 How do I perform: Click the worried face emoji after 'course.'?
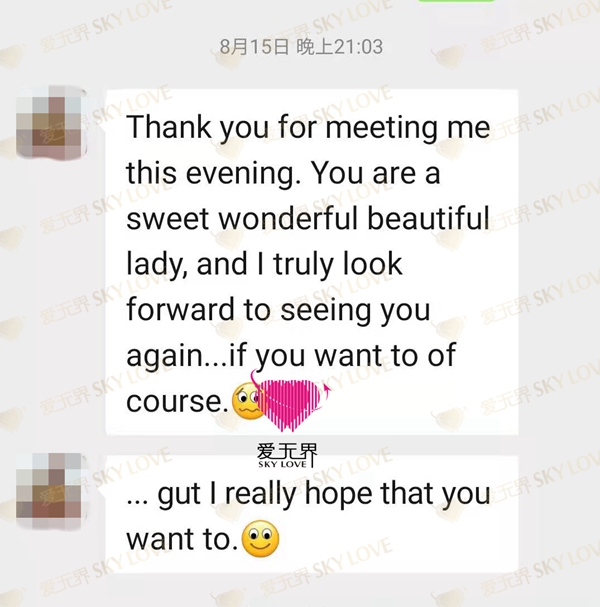coord(246,401)
